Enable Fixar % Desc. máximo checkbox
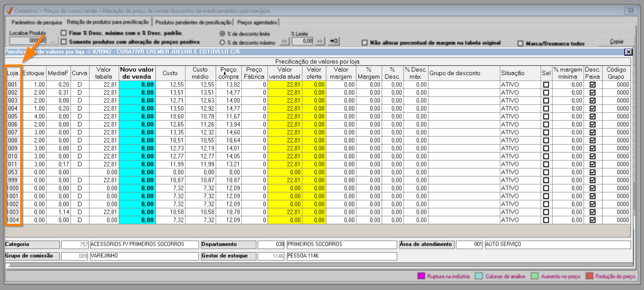Image resolution: width=644 pixels, height=290 pixels. coord(64,33)
